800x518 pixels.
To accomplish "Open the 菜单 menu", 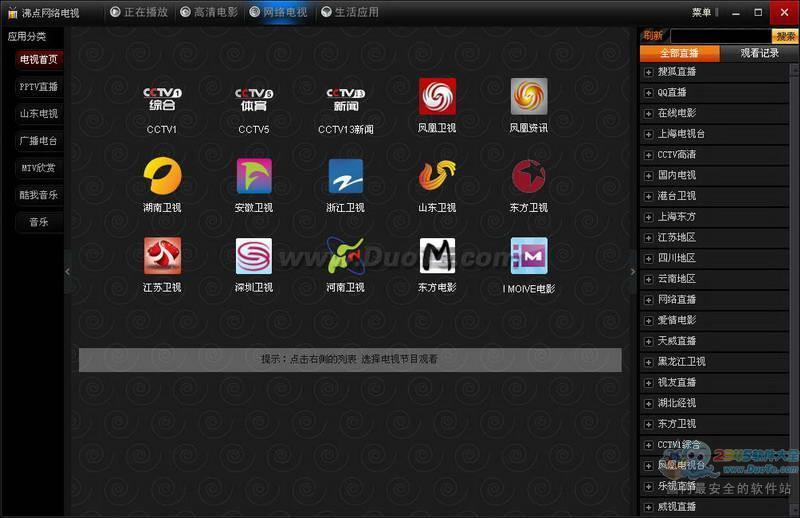I will click(x=702, y=12).
